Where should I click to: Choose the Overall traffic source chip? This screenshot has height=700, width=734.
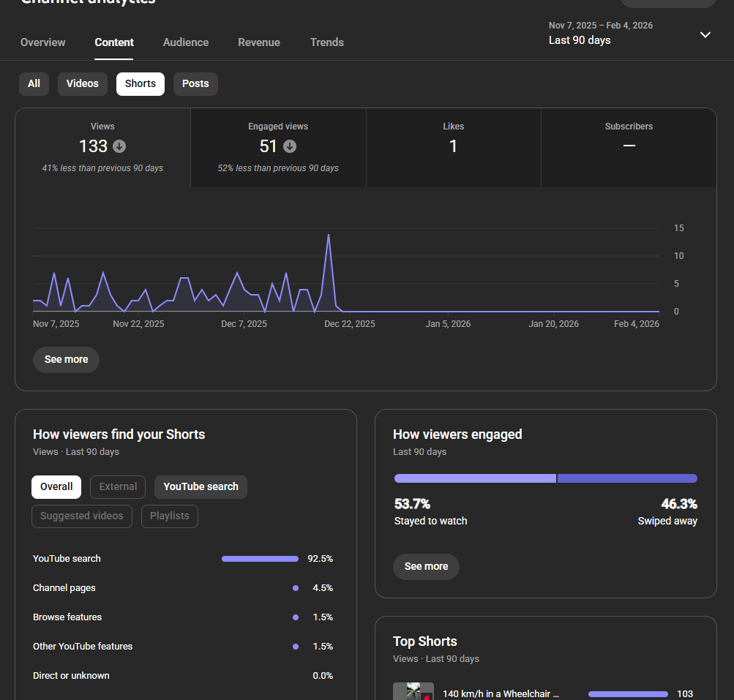point(56,486)
